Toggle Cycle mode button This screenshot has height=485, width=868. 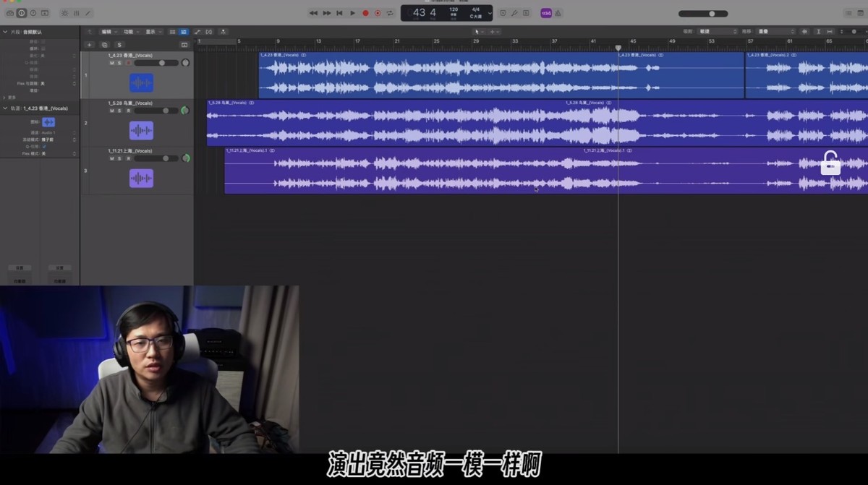click(x=390, y=13)
